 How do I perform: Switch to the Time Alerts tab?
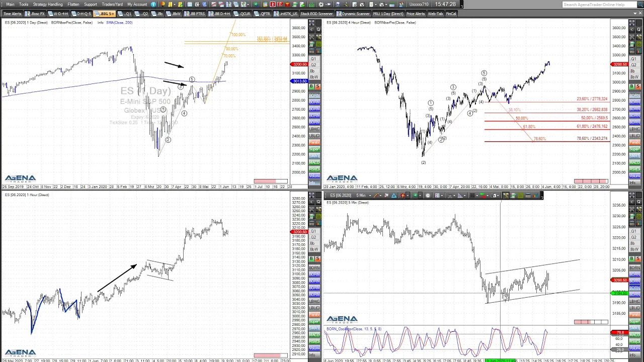coord(12,14)
